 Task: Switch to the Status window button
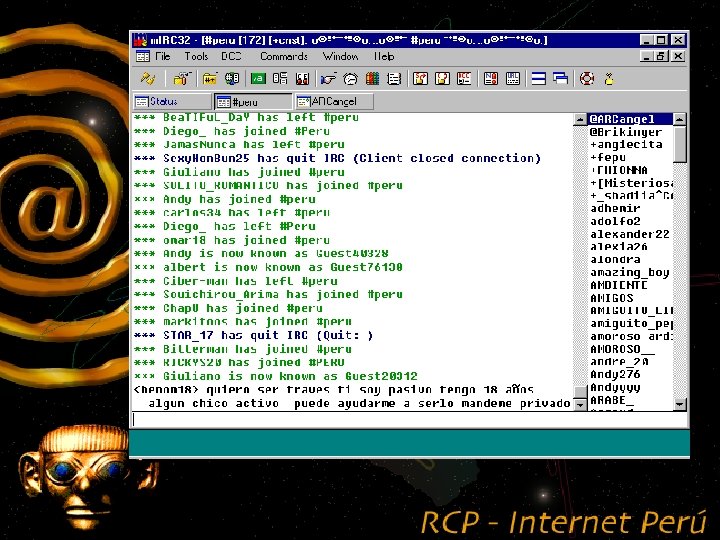click(172, 101)
